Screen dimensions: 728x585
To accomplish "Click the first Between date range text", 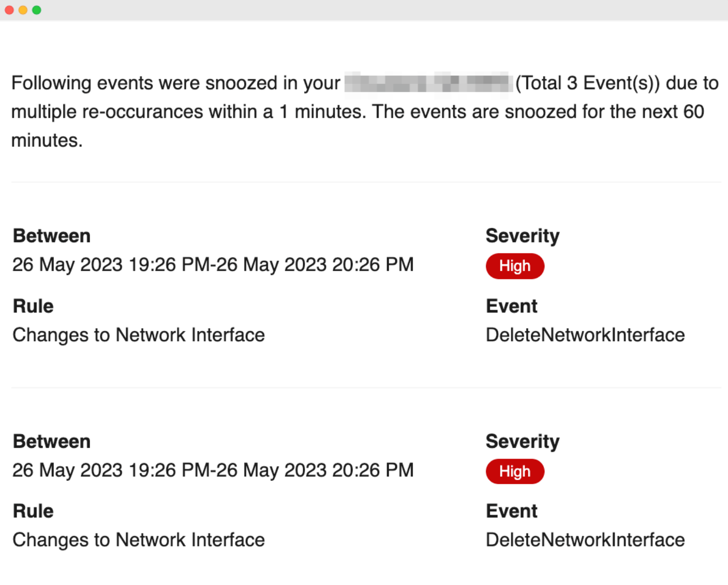I will 213,264.
